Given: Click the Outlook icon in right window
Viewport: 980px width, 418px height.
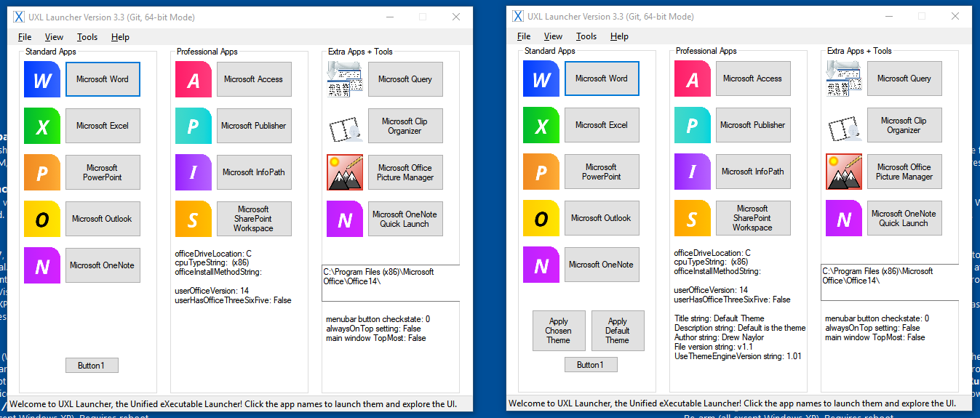Looking at the screenshot, I should [541, 218].
